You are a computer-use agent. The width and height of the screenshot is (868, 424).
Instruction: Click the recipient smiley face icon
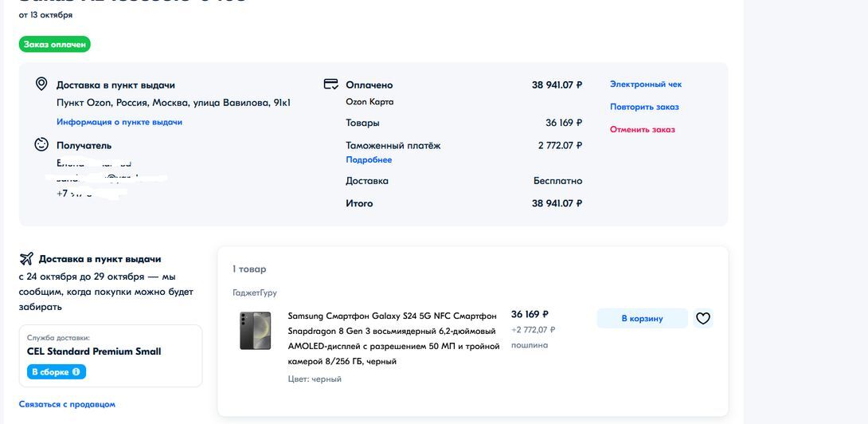coord(41,145)
